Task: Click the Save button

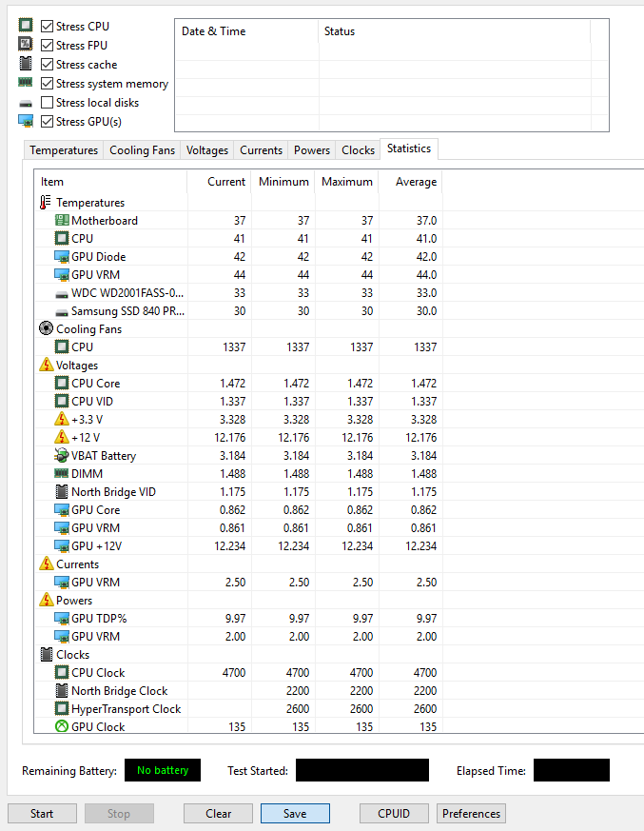Action: (x=295, y=814)
